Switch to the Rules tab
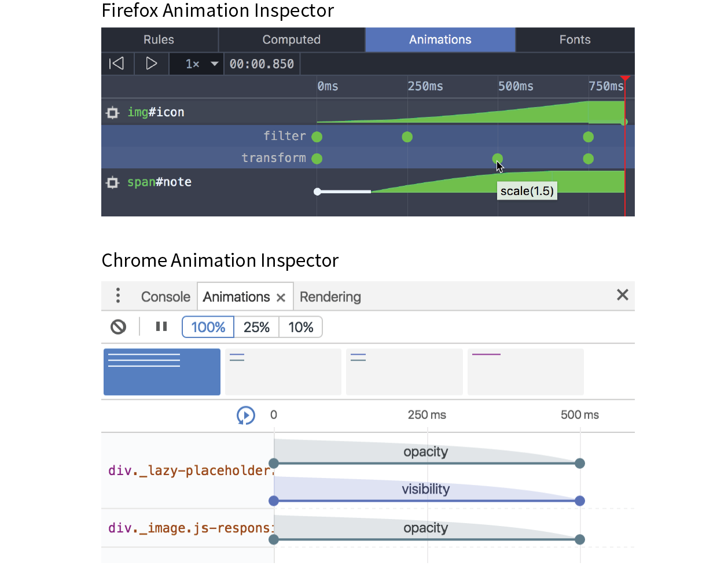The width and height of the screenshot is (728, 570). [x=159, y=40]
